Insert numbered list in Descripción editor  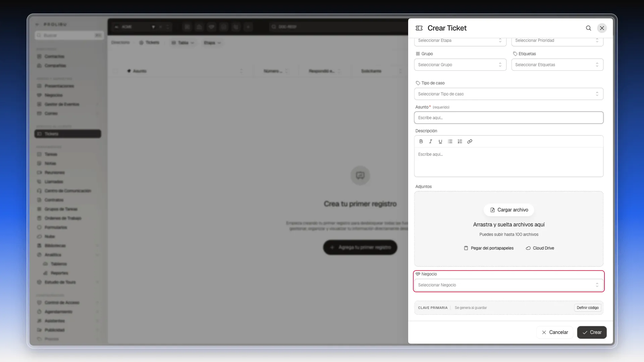click(x=460, y=141)
